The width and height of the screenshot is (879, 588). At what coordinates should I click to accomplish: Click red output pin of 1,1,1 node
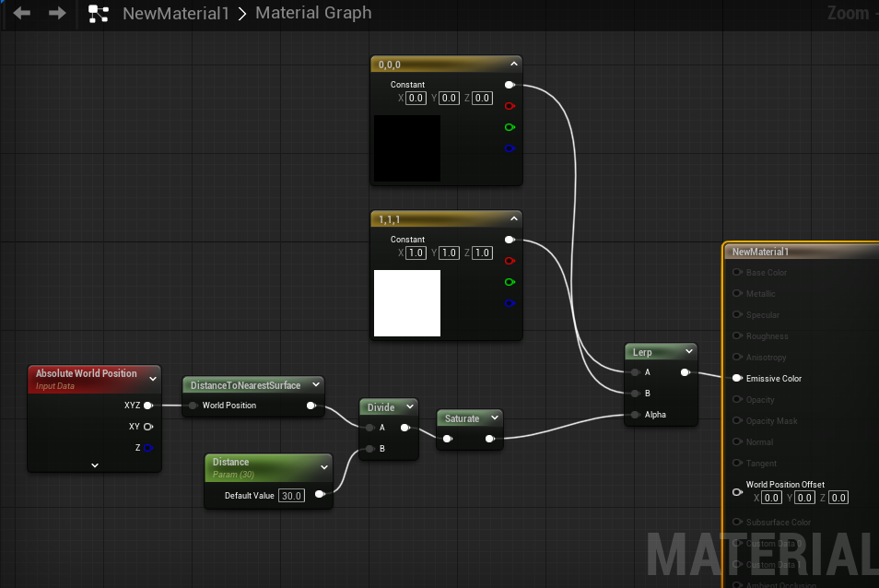[x=509, y=261]
